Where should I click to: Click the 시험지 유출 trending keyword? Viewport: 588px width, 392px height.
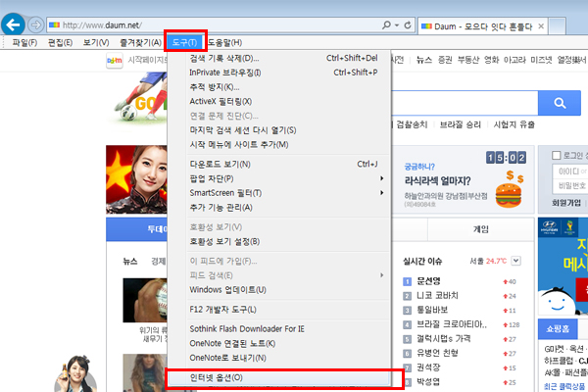[x=514, y=124]
